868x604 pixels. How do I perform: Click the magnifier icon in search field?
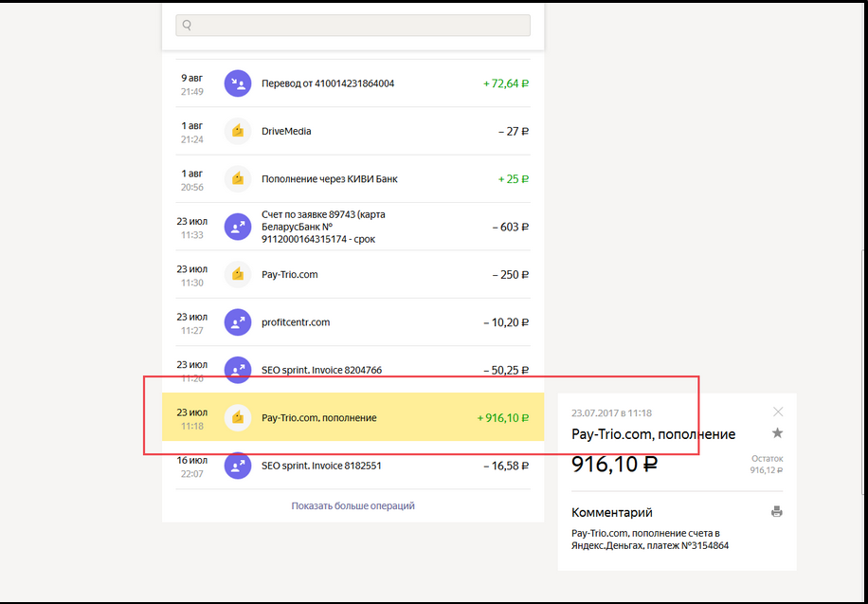pyautogui.click(x=187, y=26)
